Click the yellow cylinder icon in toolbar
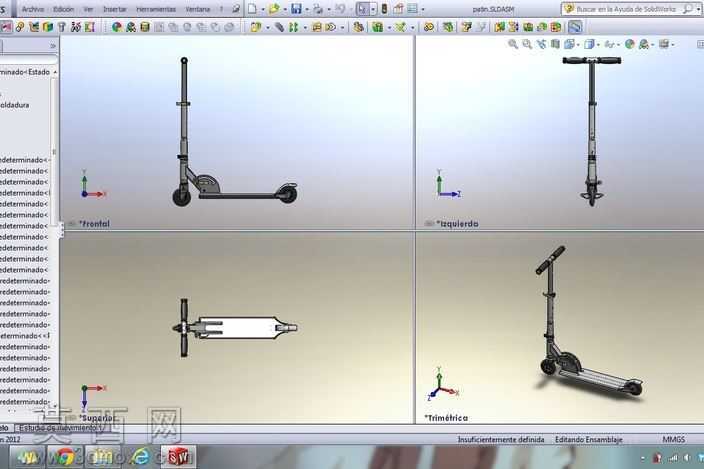 click(x=145, y=27)
